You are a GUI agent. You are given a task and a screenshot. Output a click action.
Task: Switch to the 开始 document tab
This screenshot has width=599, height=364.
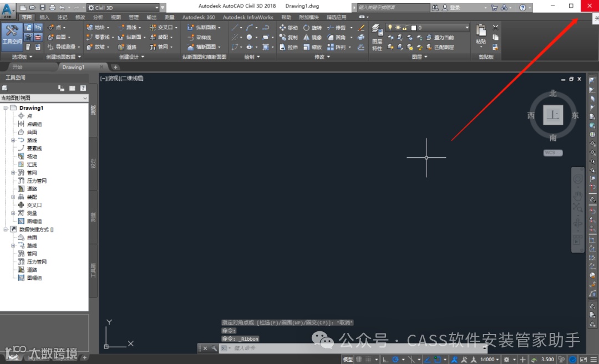coord(18,67)
